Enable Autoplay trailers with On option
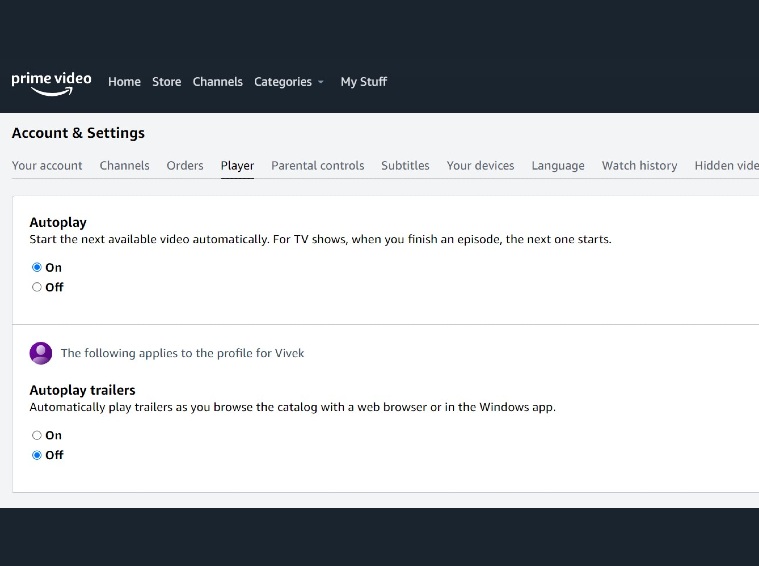This screenshot has width=759, height=566. [x=37, y=435]
